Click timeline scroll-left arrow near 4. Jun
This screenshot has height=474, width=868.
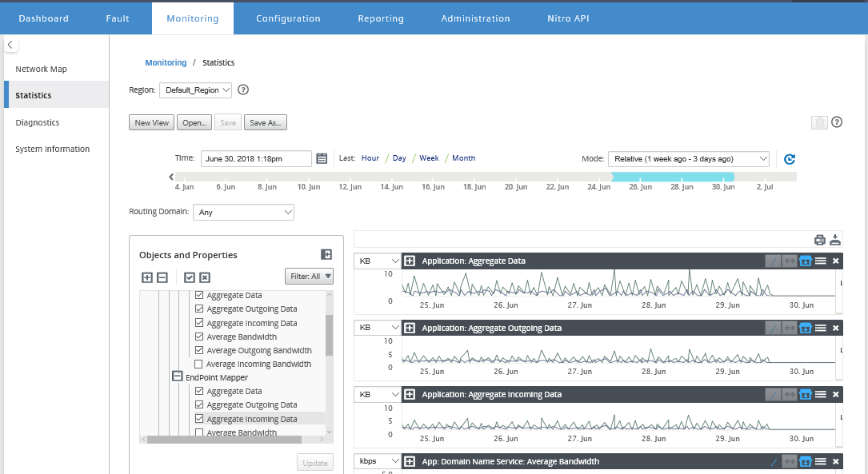pyautogui.click(x=171, y=177)
